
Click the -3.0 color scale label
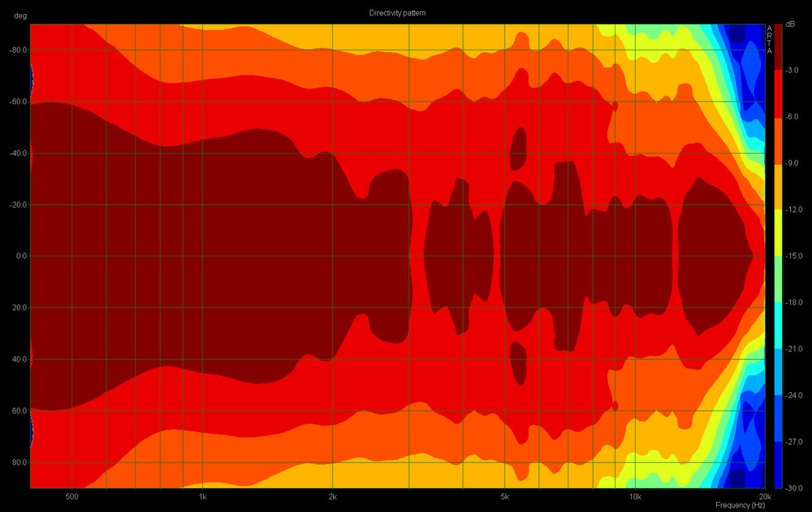[793, 70]
